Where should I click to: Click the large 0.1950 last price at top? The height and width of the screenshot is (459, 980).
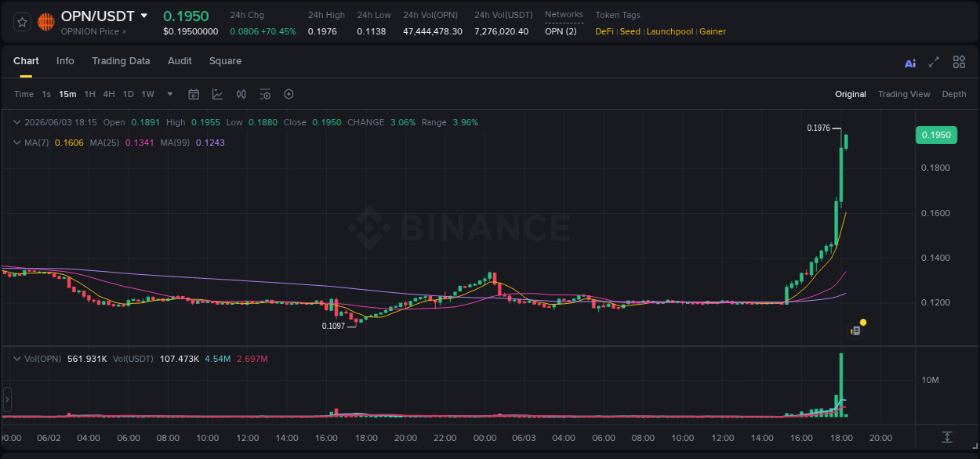click(x=186, y=16)
